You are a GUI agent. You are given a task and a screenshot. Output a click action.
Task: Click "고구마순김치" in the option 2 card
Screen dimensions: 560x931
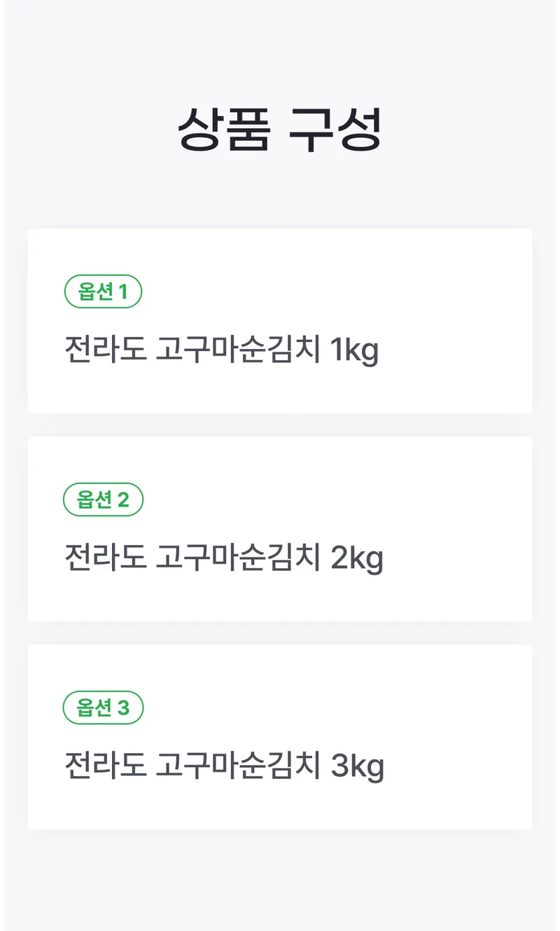[238, 558]
